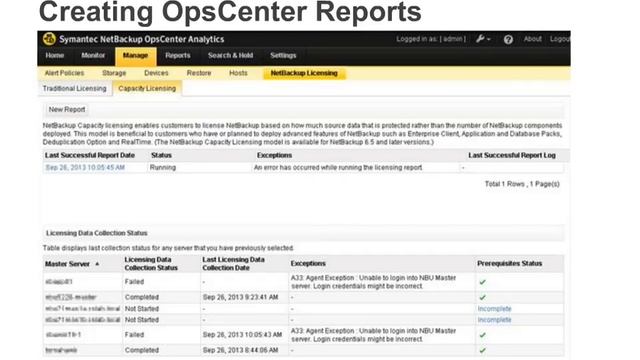Click the Total 1 Rows, 1 Page(s) text
This screenshot has width=640, height=360.
522,184
